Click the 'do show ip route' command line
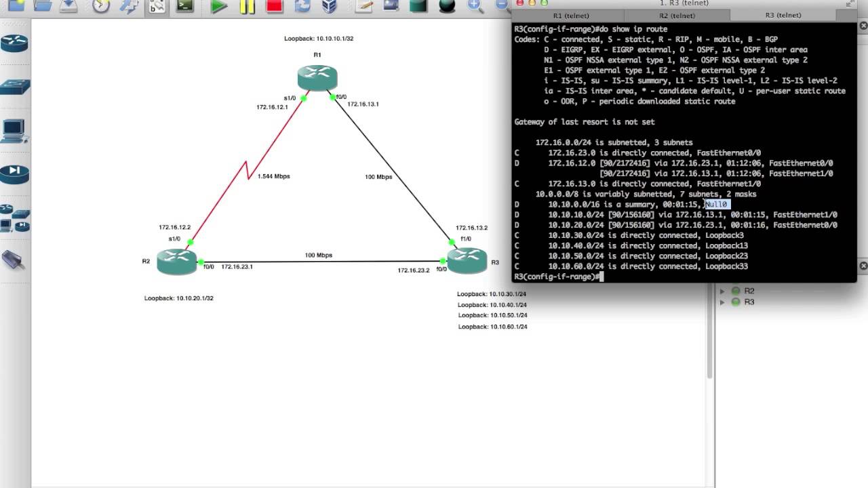The image size is (868, 488). (591, 29)
